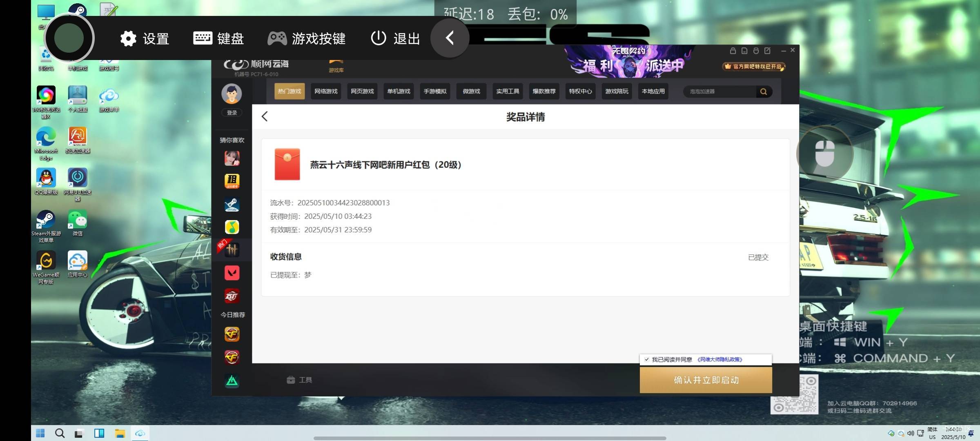Image resolution: width=980 pixels, height=441 pixels.
Task: Click the 简体 US input indicator
Action: [932, 433]
